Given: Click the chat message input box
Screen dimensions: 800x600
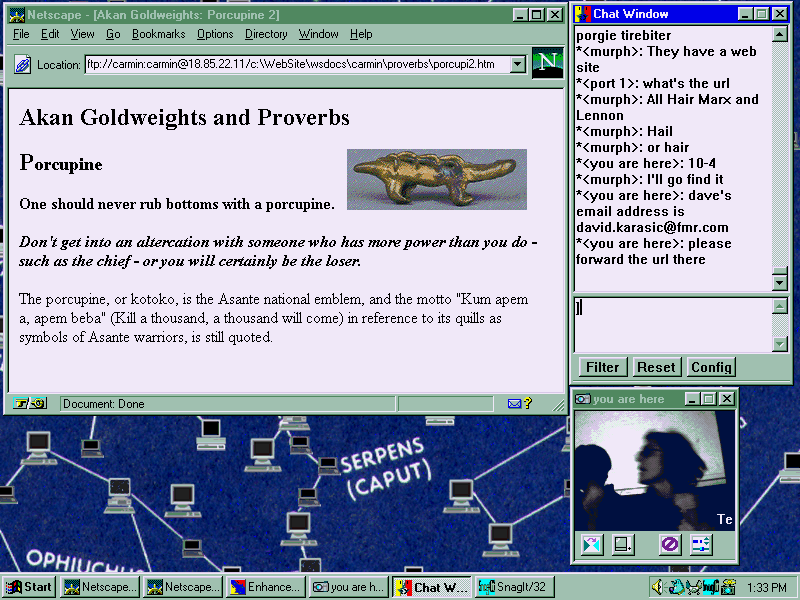Looking at the screenshot, I should click(x=673, y=326).
